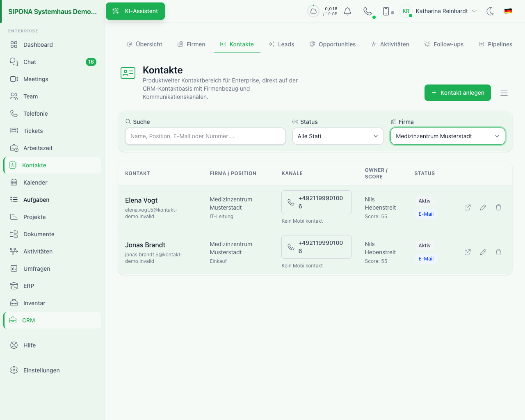
Task: Open Elena Vogt contact in new view
Action: (468, 208)
